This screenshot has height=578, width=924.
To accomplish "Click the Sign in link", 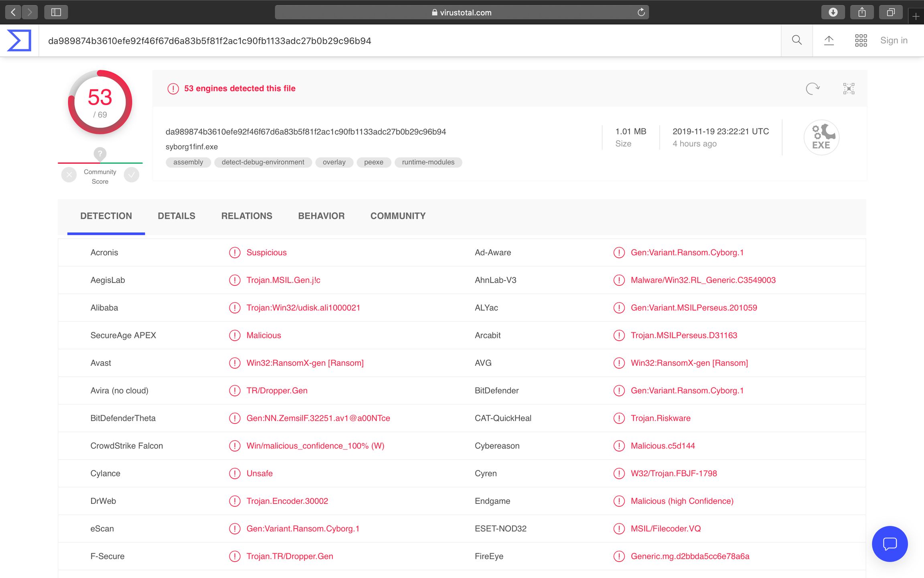I will click(x=894, y=40).
